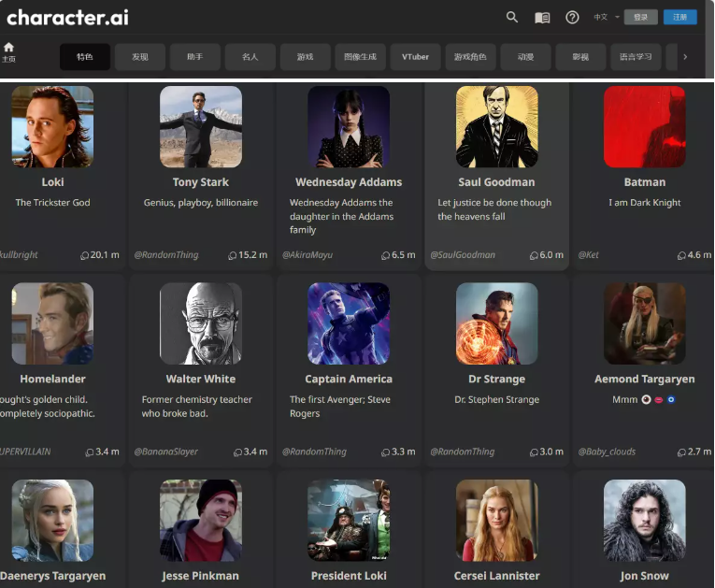
Task: Click the help question mark icon
Action: 573,17
